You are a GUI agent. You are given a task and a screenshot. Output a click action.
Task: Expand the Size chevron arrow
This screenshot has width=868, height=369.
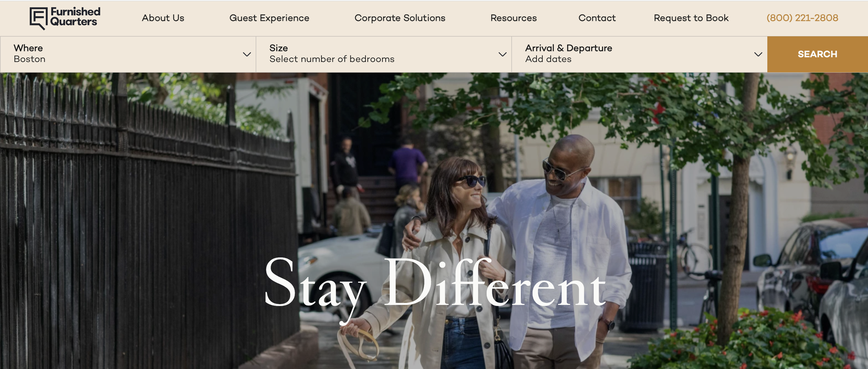click(502, 54)
